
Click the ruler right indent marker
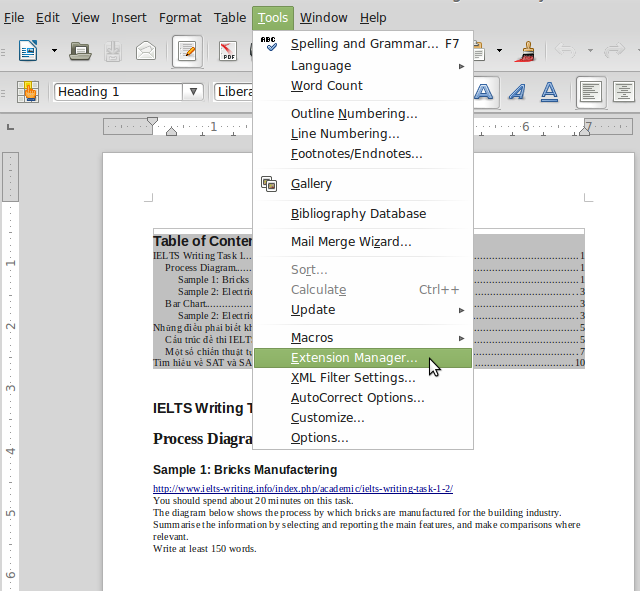coord(585,131)
